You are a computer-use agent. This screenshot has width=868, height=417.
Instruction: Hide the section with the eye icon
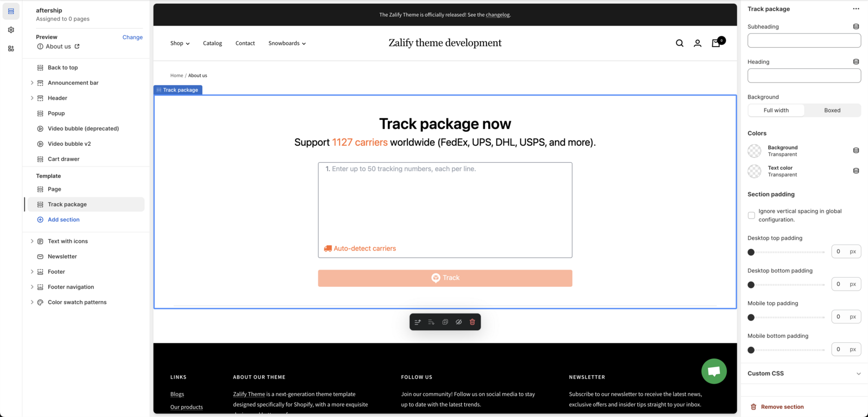pos(458,322)
